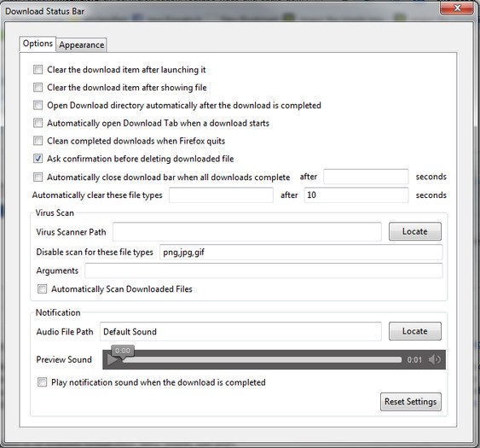Click the Arguments text field
This screenshot has width=480, height=448.
point(263,271)
